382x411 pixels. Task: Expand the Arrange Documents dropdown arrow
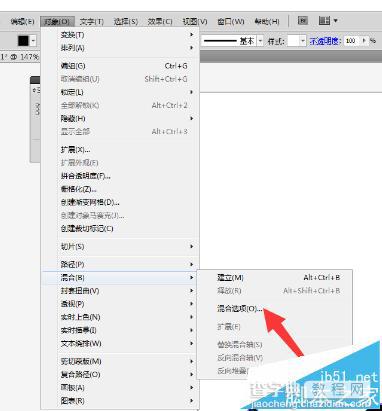click(x=335, y=21)
